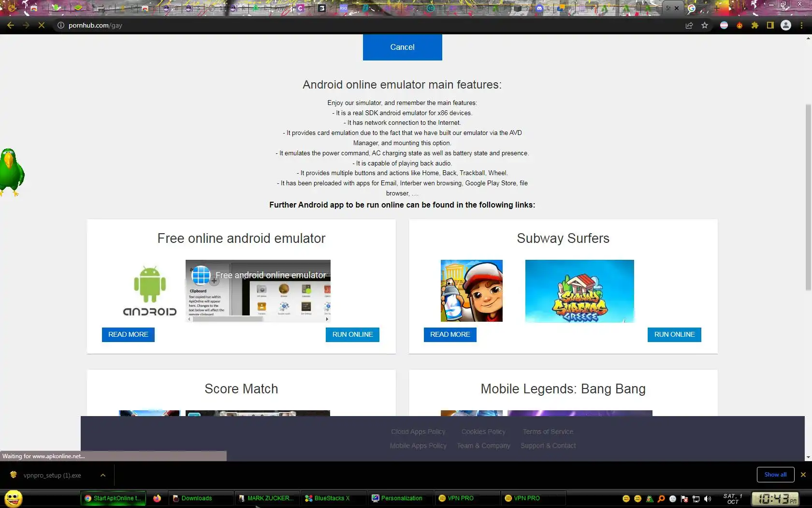Switch to the Downloads taskbar window
The width and height of the screenshot is (812, 508).
coord(201,498)
